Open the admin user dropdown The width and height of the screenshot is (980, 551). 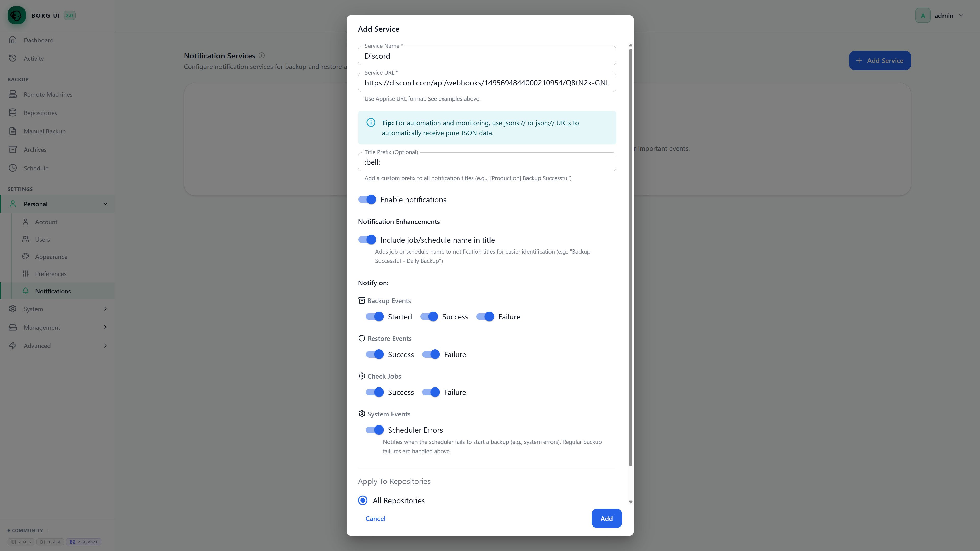click(940, 16)
